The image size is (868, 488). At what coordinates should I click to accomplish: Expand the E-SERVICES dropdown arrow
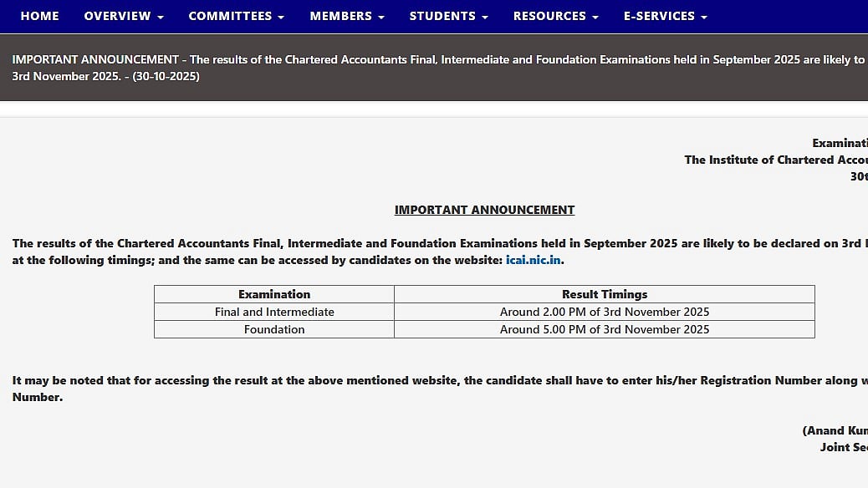[703, 17]
